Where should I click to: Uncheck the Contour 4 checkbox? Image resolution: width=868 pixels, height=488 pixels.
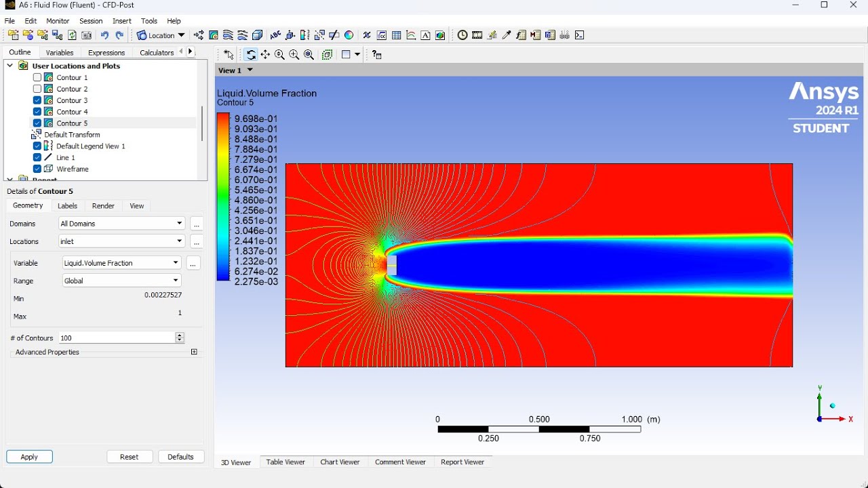tap(37, 112)
